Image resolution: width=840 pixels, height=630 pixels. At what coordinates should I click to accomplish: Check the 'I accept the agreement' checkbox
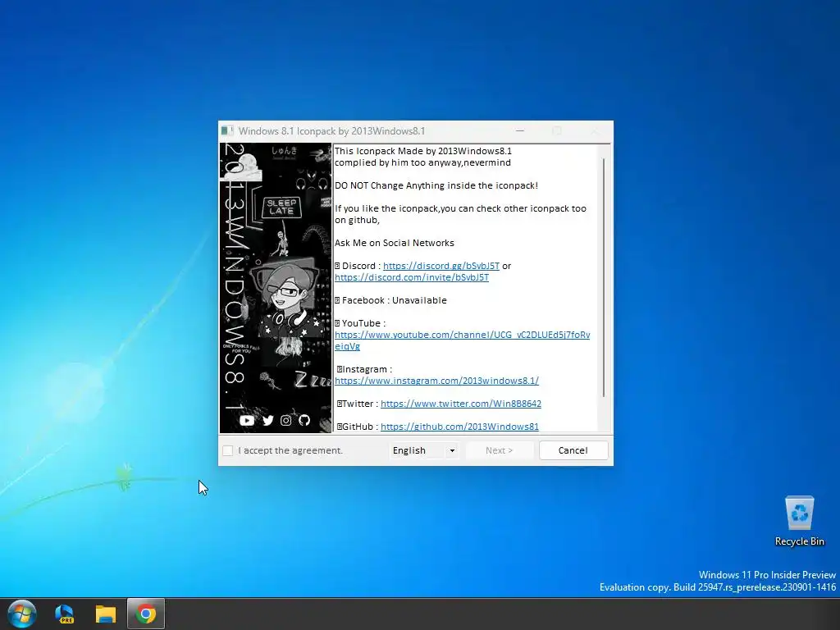click(228, 450)
